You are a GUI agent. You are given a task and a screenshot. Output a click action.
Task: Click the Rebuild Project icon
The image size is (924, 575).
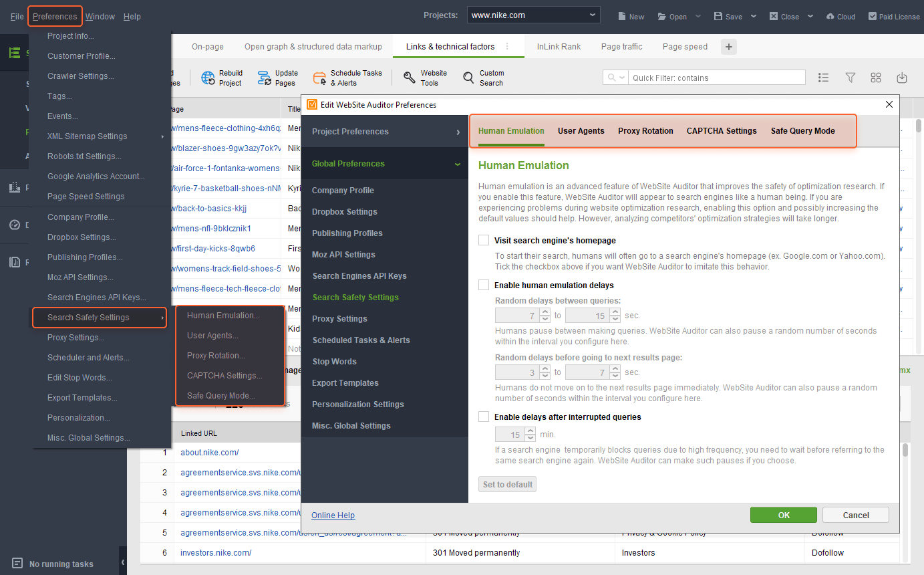coord(208,78)
